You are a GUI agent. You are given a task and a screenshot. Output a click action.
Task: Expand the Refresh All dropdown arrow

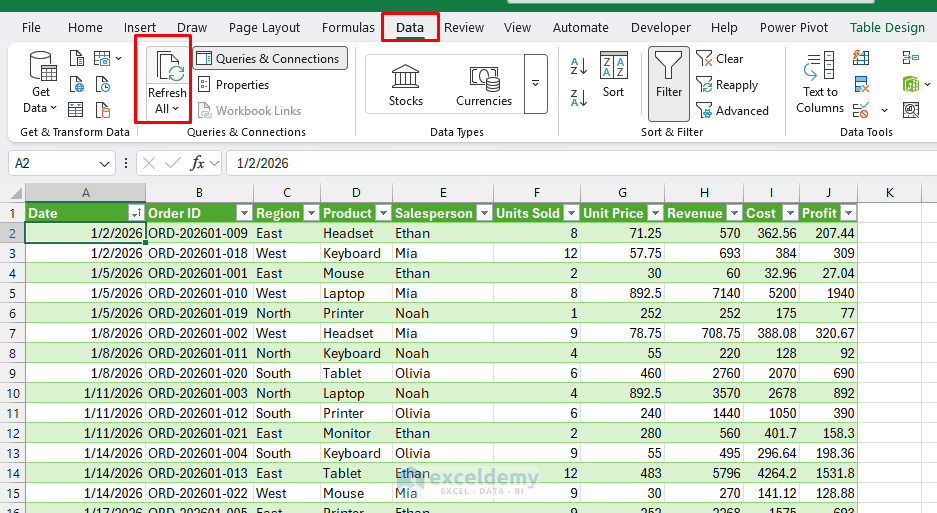pyautogui.click(x=176, y=108)
